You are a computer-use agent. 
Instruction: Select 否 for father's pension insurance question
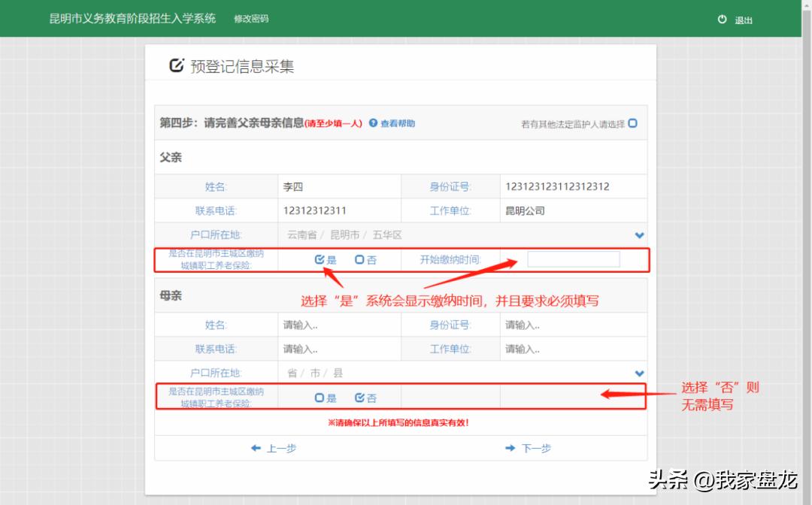(x=359, y=259)
